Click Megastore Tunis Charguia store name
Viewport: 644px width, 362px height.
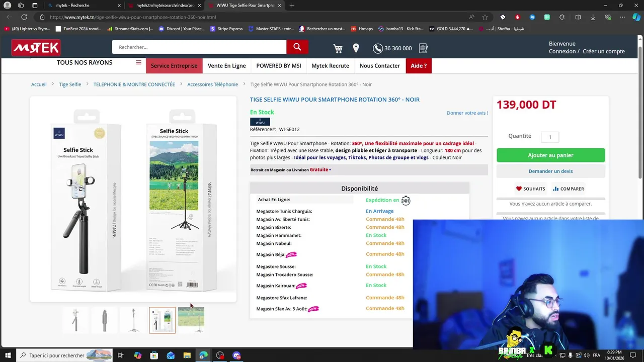pyautogui.click(x=284, y=211)
